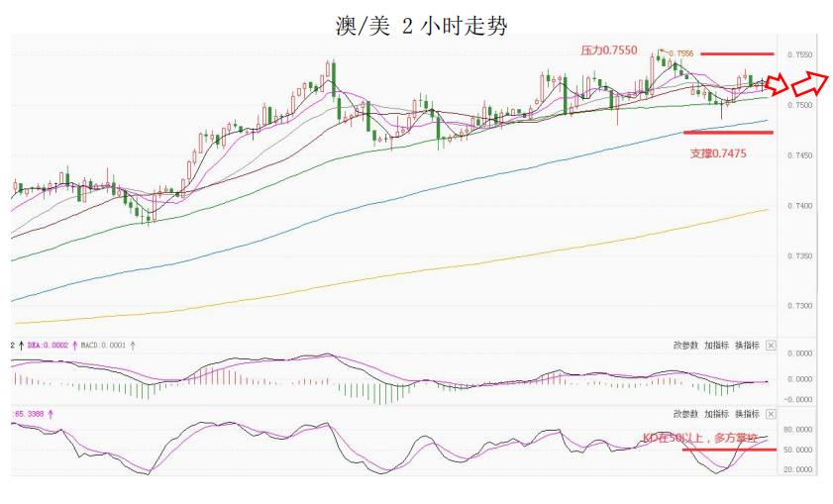Close the MACD indicator panel
Image resolution: width=833 pixels, height=504 pixels.
[771, 346]
